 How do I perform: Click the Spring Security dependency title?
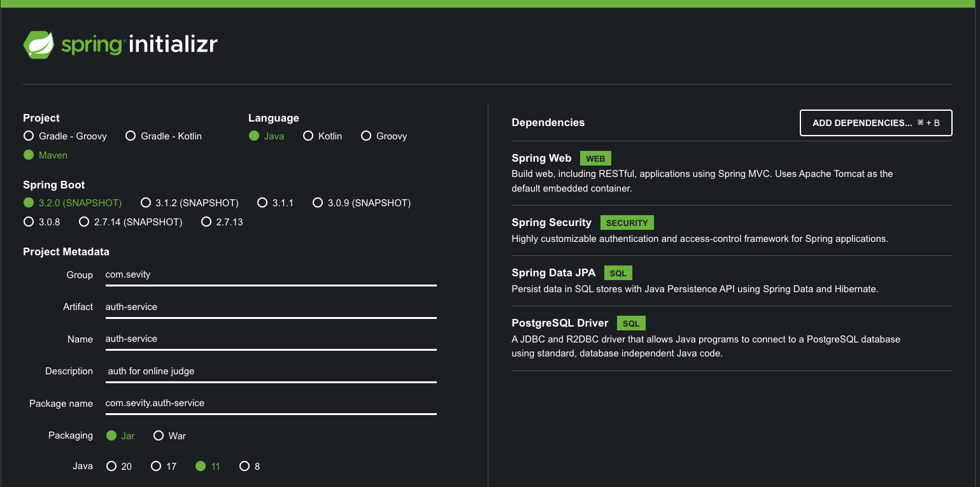[x=551, y=223]
